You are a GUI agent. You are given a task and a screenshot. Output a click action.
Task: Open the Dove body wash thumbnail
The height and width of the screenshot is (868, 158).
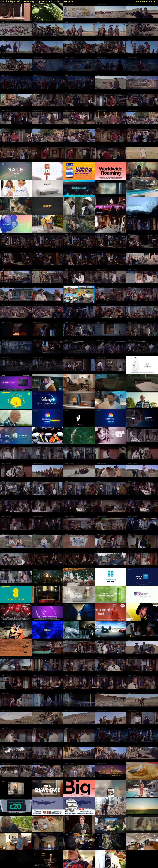(x=142, y=365)
